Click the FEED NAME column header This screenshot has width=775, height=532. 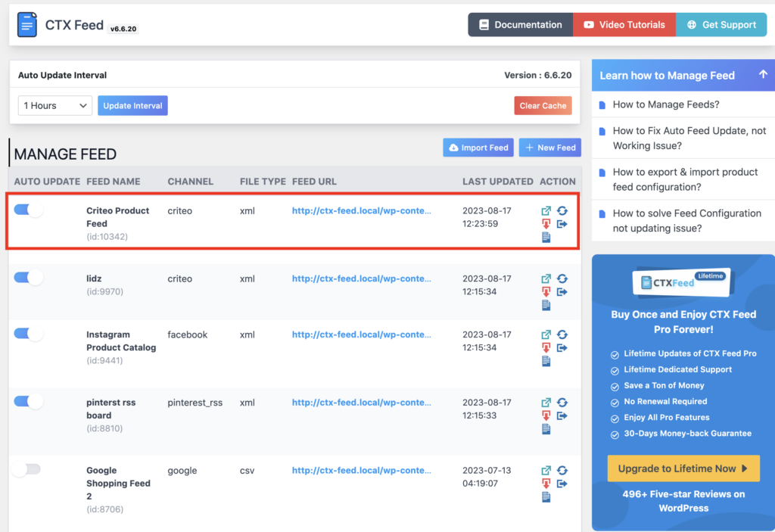[114, 182]
